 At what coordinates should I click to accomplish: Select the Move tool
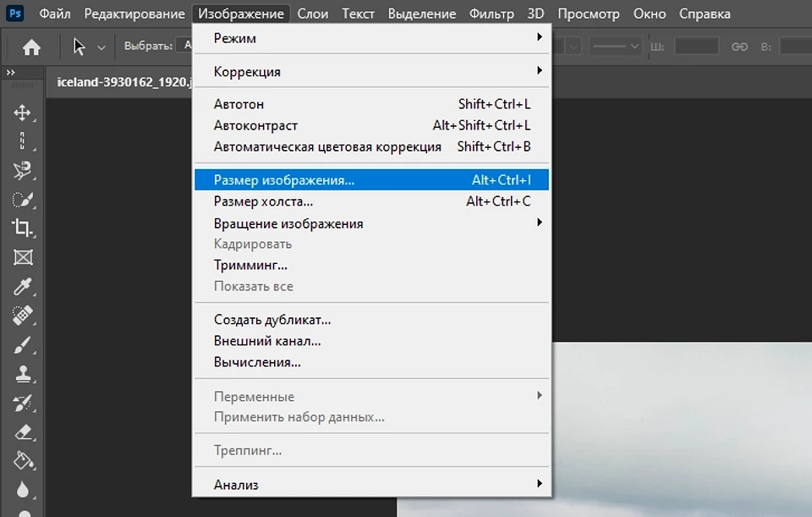(x=23, y=113)
